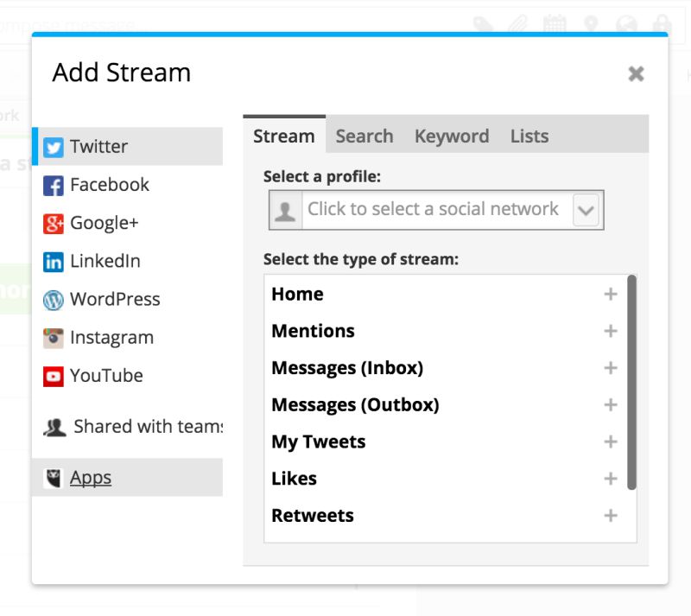
Task: Click the Facebook logo icon
Action: [54, 186]
